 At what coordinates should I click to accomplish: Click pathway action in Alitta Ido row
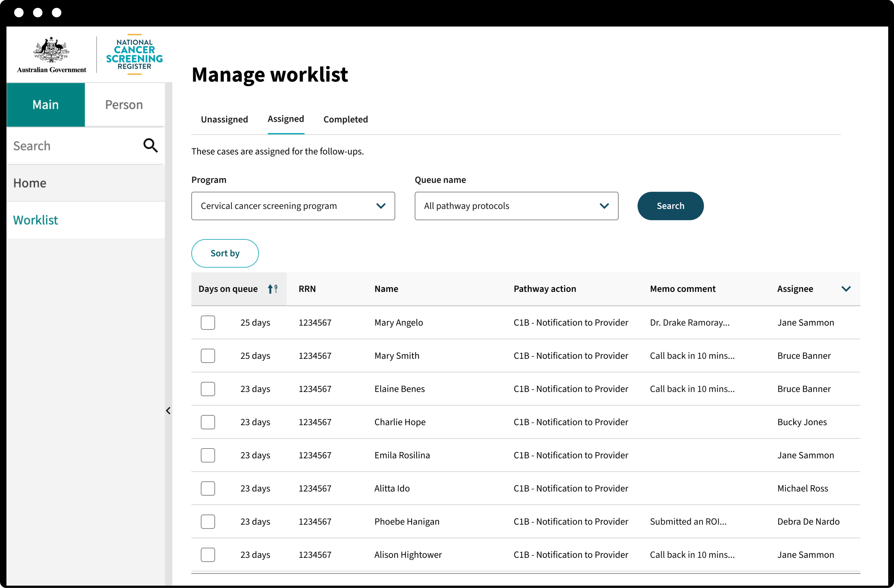(571, 488)
